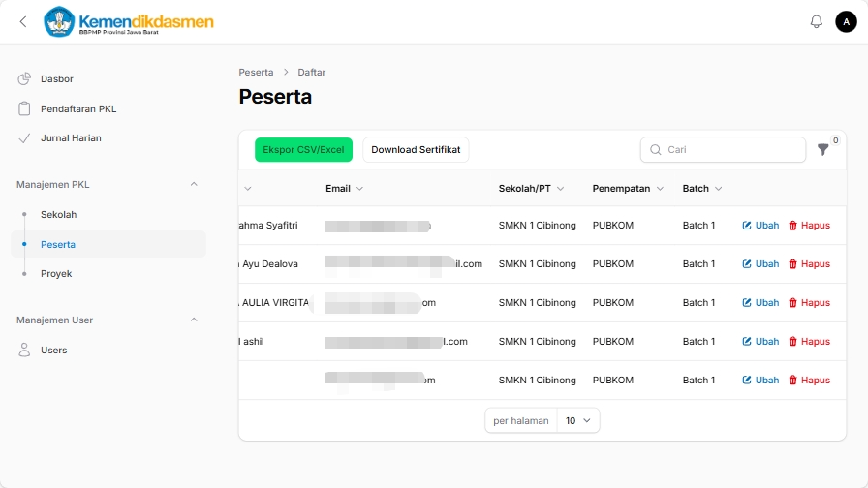Open notifications bell
The image size is (868, 488).
[x=816, y=21]
